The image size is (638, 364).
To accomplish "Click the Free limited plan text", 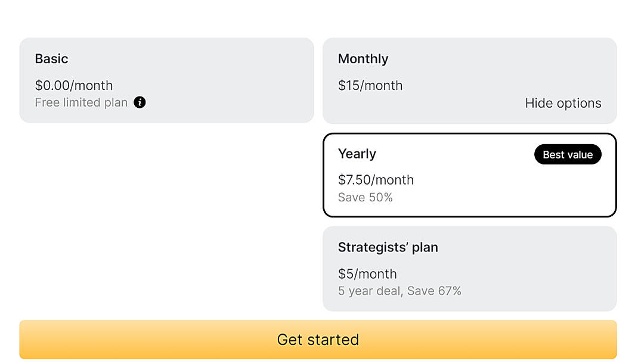I will [x=80, y=102].
